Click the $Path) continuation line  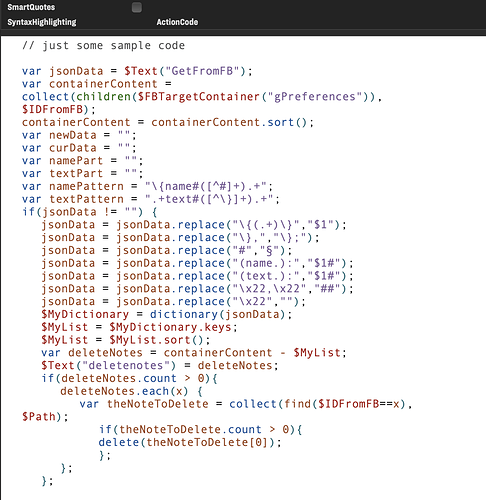pyautogui.click(x=45, y=417)
